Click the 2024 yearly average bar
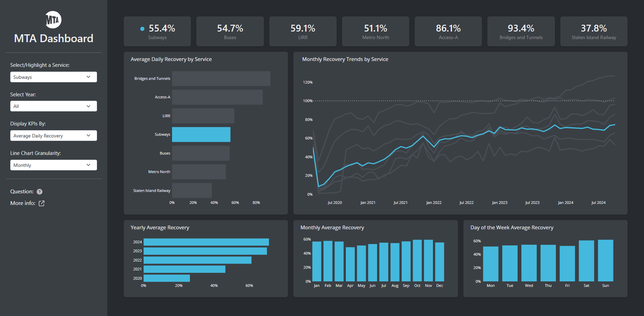This screenshot has height=316, width=644. tap(206, 242)
